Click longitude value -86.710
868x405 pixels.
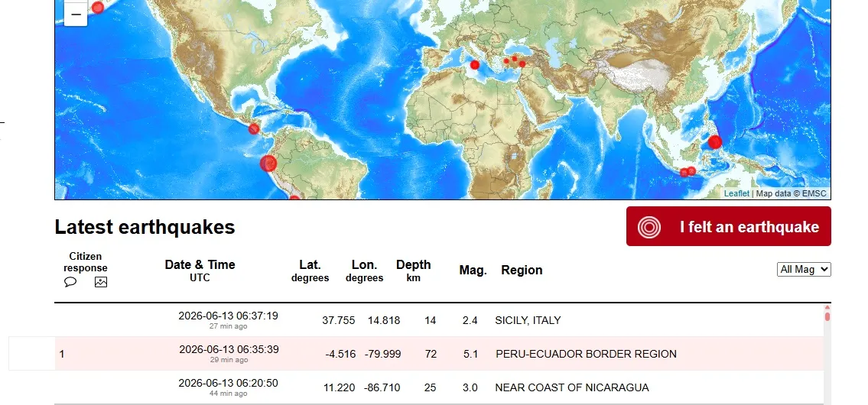tap(382, 388)
